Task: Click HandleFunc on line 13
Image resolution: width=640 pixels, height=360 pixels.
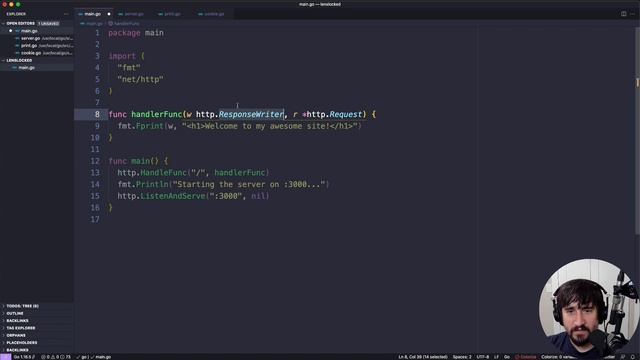Action: click(163, 173)
